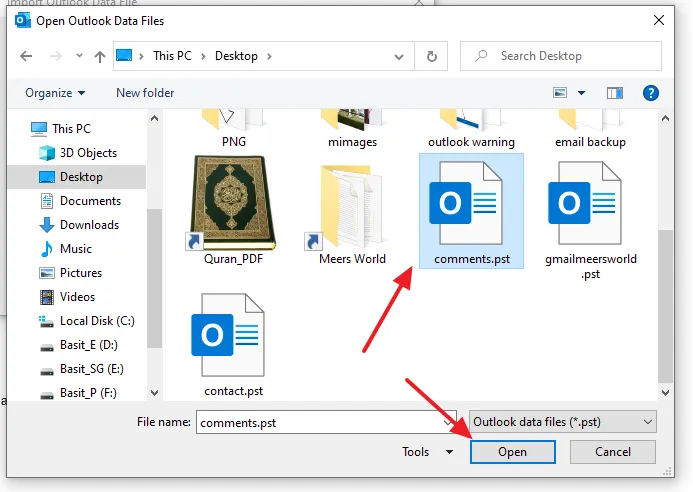Viewport: 693px width, 492px height.
Task: Refresh the Desktop folder view
Action: click(431, 56)
